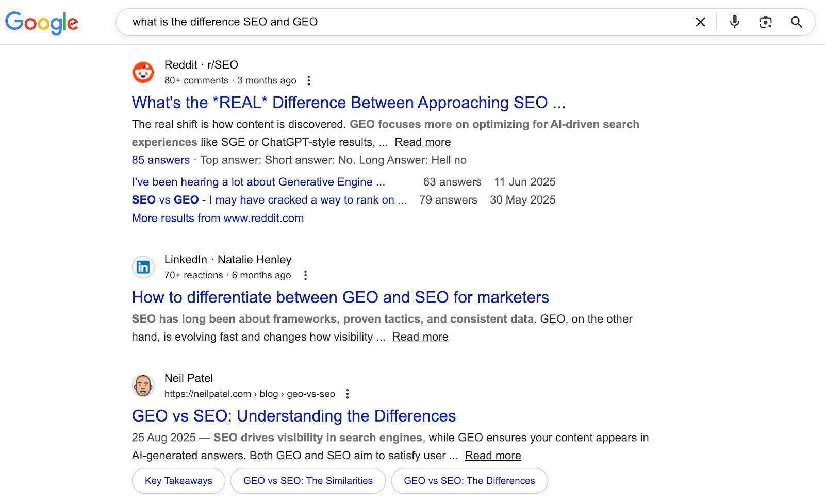The height and width of the screenshot is (504, 825).
Task: Open more options for Neil Patel result
Action: click(348, 394)
